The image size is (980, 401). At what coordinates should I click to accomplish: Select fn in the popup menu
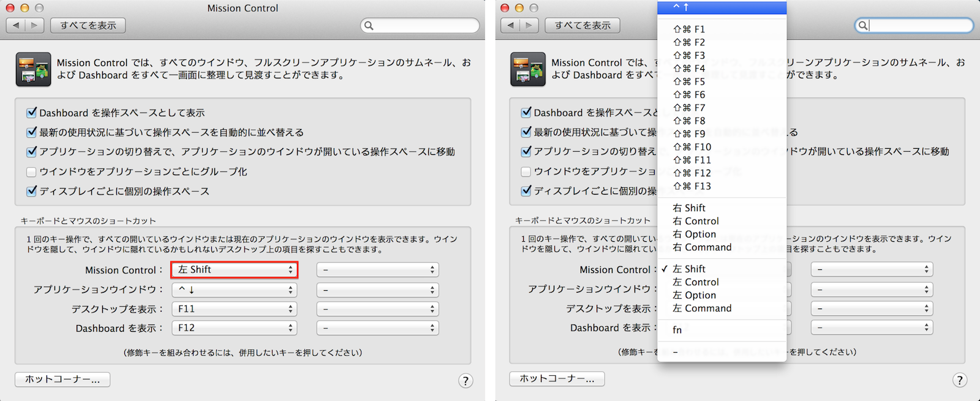722,330
